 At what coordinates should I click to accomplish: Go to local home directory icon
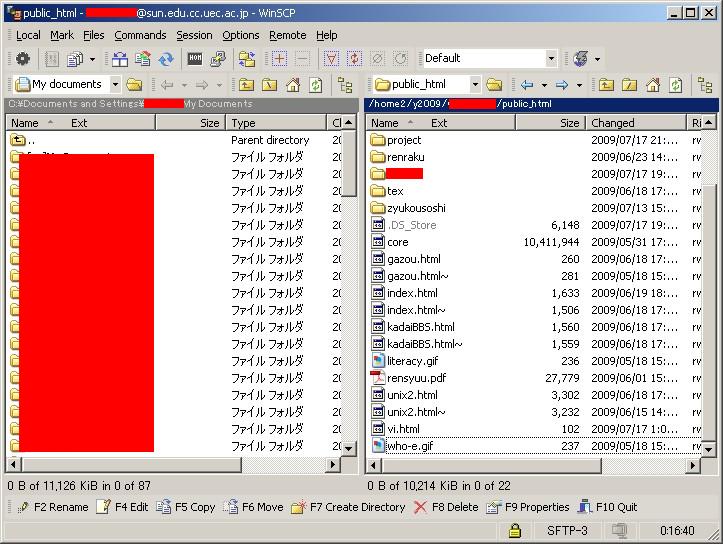pos(293,85)
